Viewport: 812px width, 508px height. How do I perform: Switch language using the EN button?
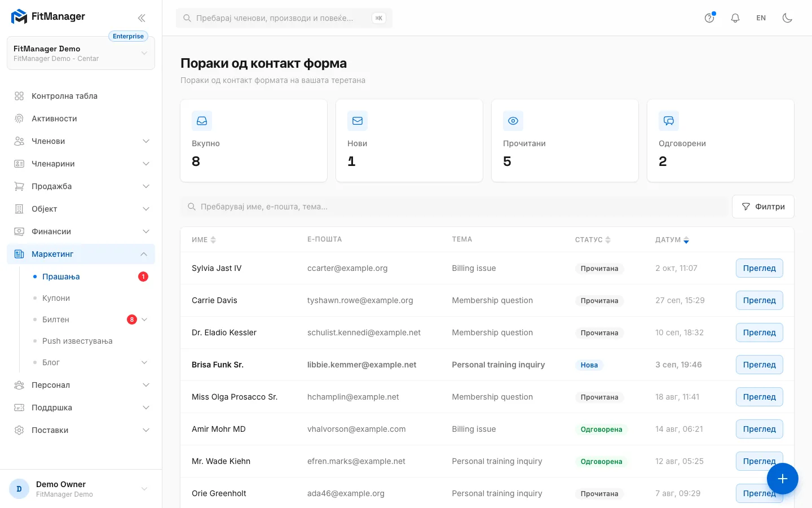coord(761,18)
